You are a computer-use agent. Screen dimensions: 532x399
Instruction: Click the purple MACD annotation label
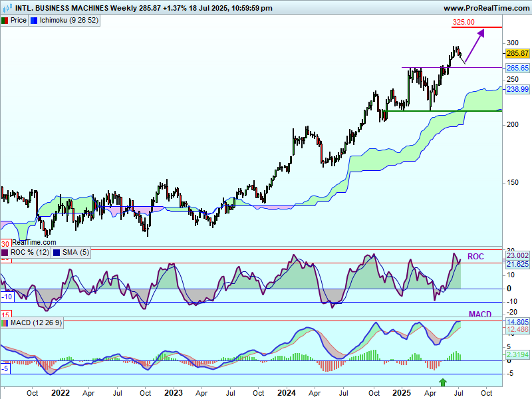[480, 314]
